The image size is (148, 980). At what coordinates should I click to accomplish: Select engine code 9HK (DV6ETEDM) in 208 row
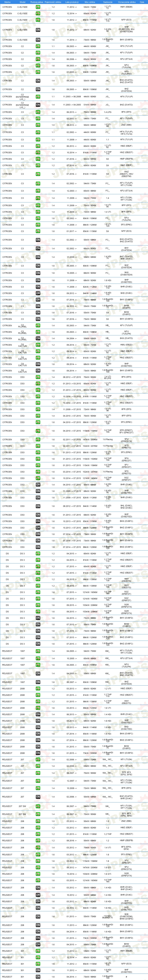click(x=127, y=916)
